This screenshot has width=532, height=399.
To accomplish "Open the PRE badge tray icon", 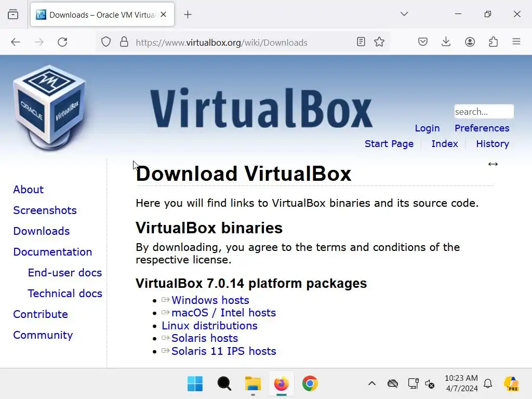I will pos(512,384).
